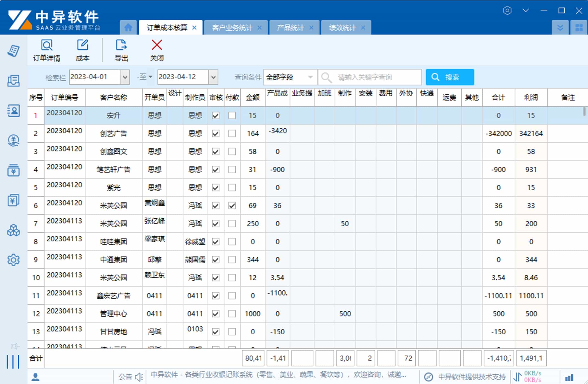Select the 笔艺轩广告 customer cell

(x=114, y=170)
